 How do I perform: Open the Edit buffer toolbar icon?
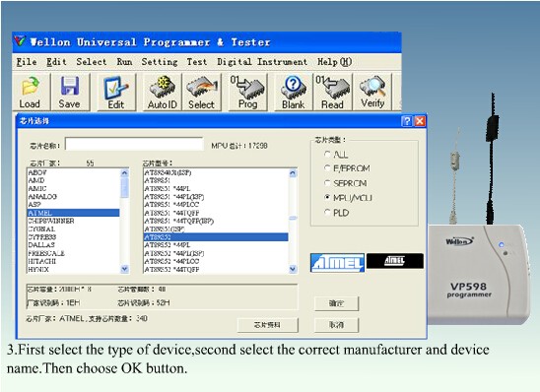tap(116, 92)
